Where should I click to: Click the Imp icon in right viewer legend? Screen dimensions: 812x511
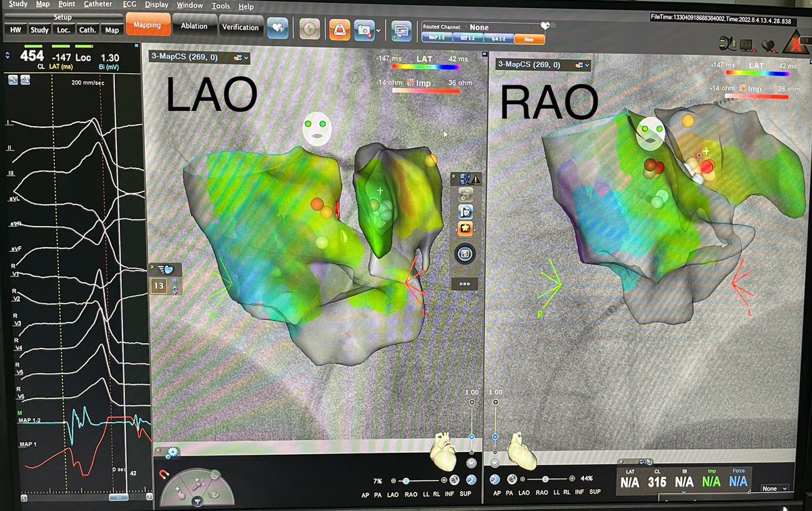(742, 89)
